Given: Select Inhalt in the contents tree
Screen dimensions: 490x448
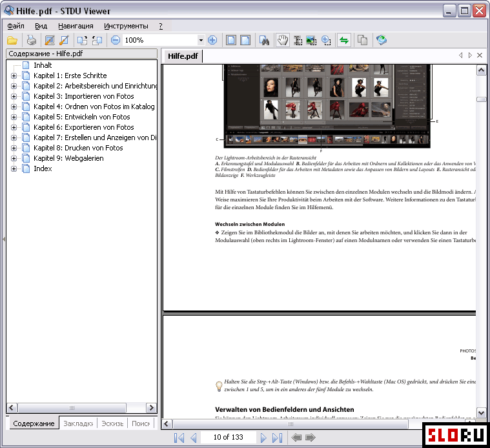Looking at the screenshot, I should coord(43,65).
